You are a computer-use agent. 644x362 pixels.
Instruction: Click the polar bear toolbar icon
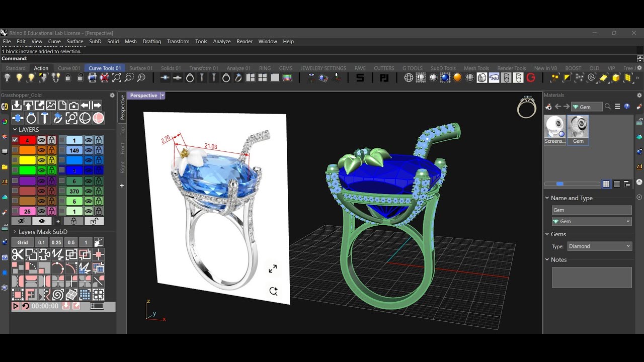pyautogui.click(x=494, y=78)
